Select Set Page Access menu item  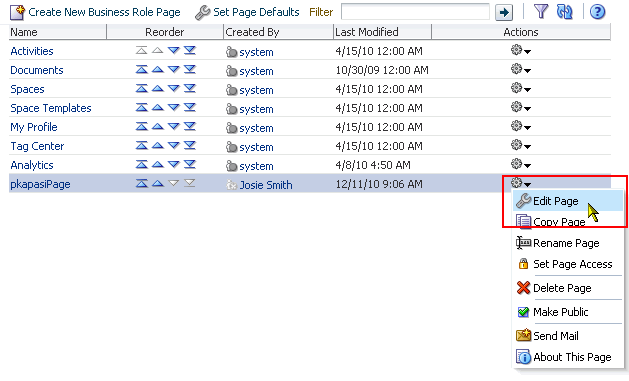(568, 264)
